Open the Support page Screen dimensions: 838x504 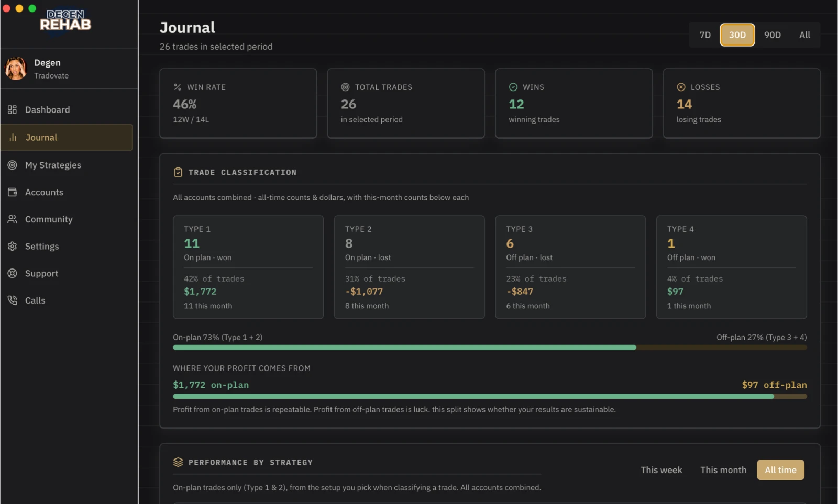67,273
